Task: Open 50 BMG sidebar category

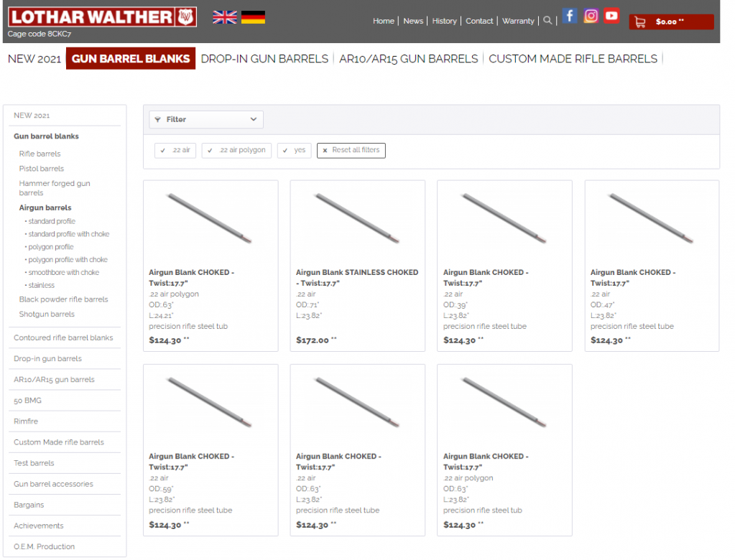Action: [x=27, y=401]
